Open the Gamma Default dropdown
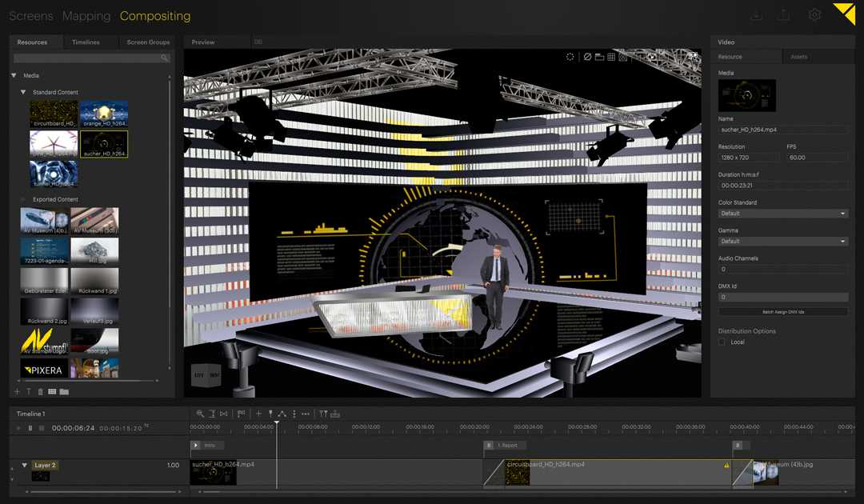Image resolution: width=864 pixels, height=504 pixels. [782, 241]
